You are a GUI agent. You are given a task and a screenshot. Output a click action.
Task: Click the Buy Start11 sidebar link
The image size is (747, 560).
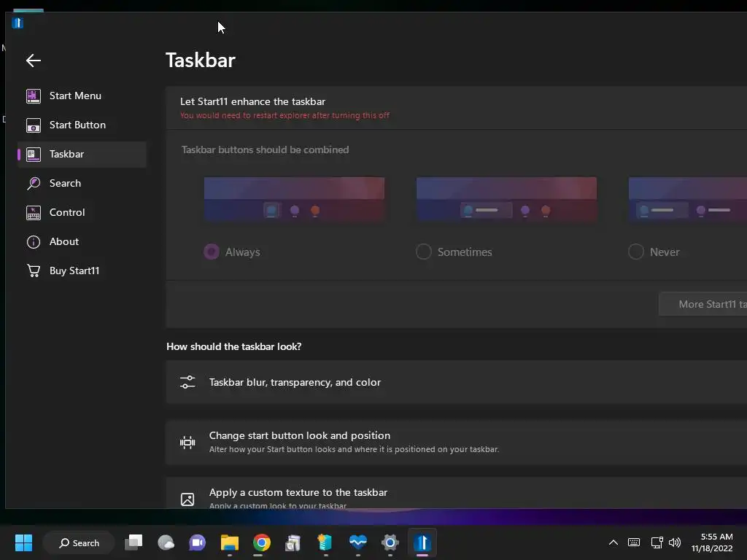pyautogui.click(x=82, y=271)
